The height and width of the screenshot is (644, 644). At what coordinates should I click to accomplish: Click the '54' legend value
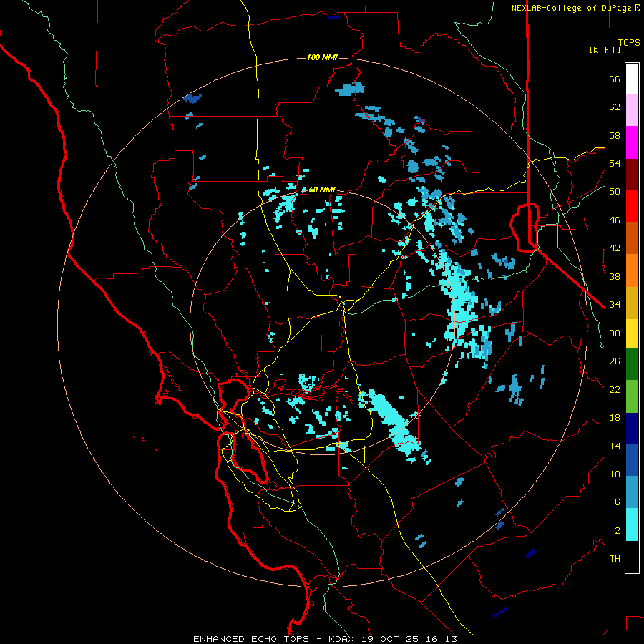tap(615, 163)
